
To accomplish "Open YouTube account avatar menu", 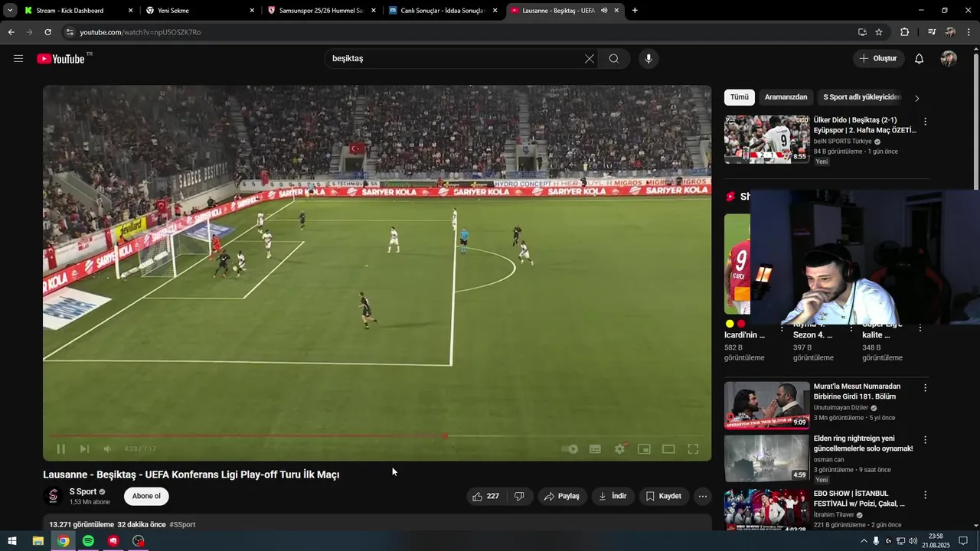I will pos(949,59).
